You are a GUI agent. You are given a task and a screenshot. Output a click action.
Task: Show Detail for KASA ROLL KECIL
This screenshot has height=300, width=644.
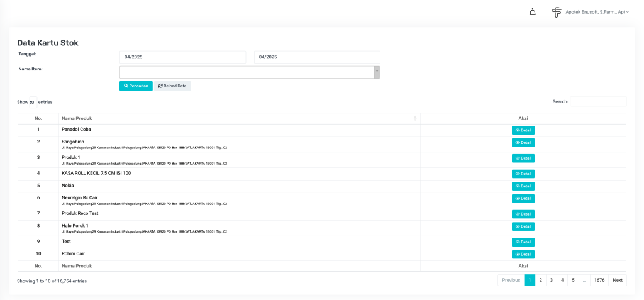click(x=523, y=174)
